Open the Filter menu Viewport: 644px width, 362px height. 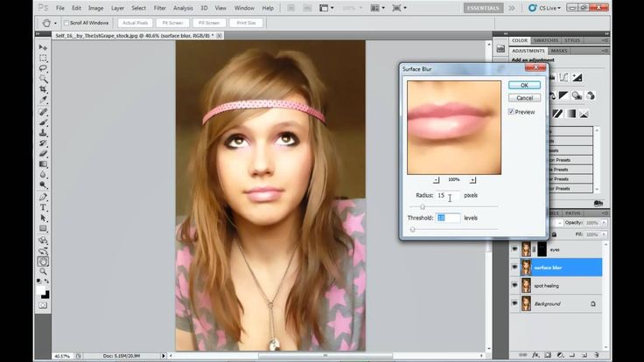click(x=159, y=8)
